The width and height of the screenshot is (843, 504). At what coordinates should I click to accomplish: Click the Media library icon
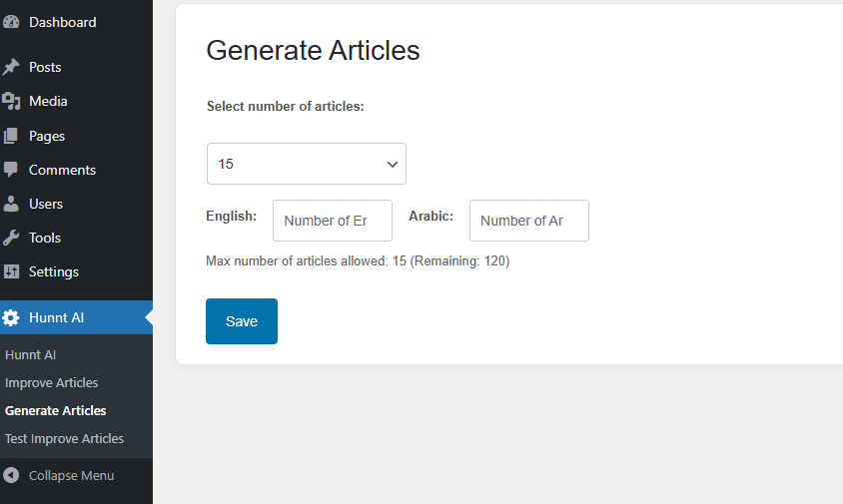[12, 101]
